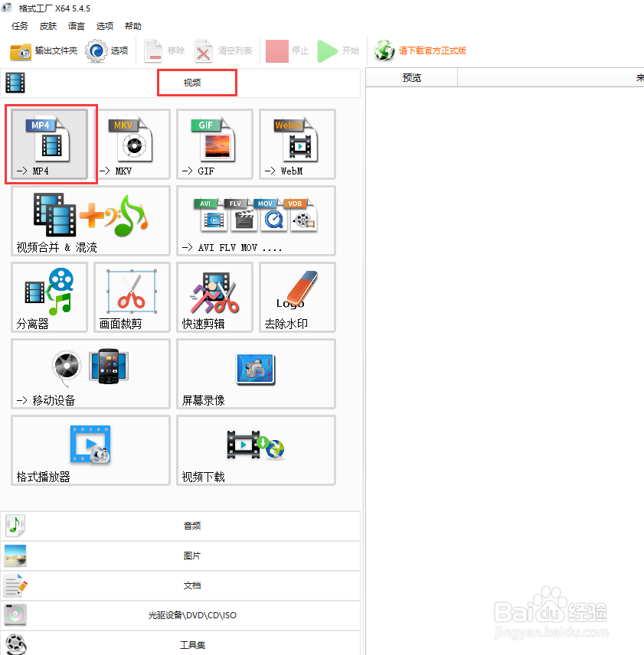Open the 语言 menu
The height and width of the screenshot is (655, 644).
(77, 26)
